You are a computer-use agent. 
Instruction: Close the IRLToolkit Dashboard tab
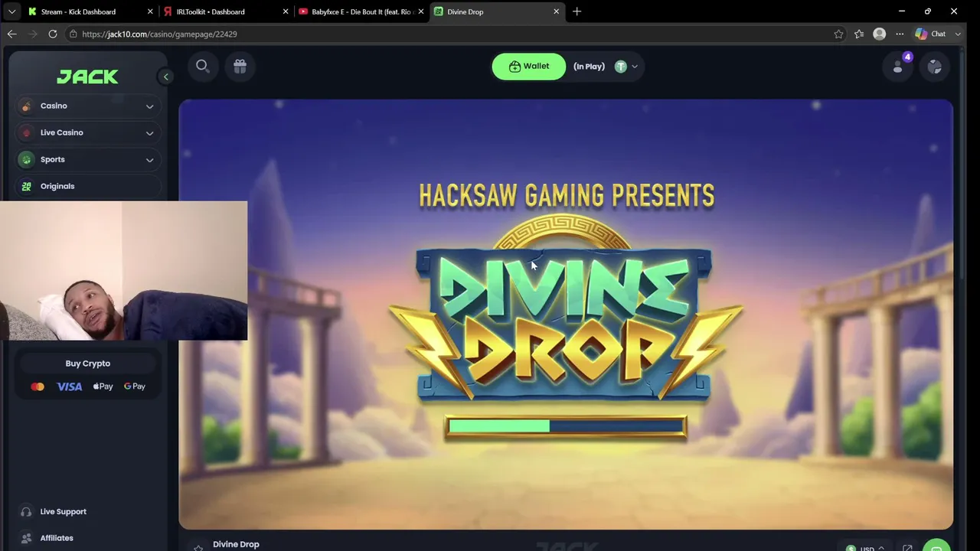[x=286, y=11]
